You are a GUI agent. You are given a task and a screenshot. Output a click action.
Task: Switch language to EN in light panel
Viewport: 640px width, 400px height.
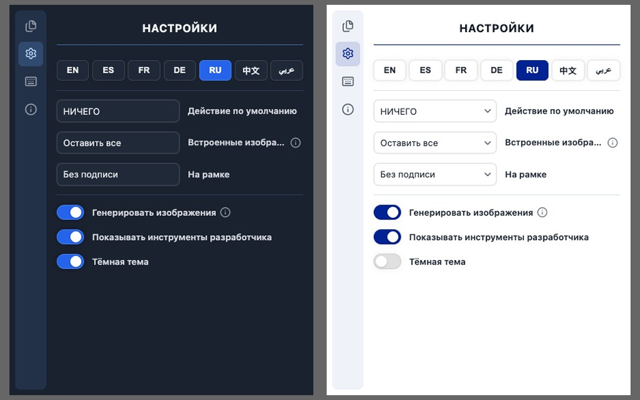tap(390, 70)
